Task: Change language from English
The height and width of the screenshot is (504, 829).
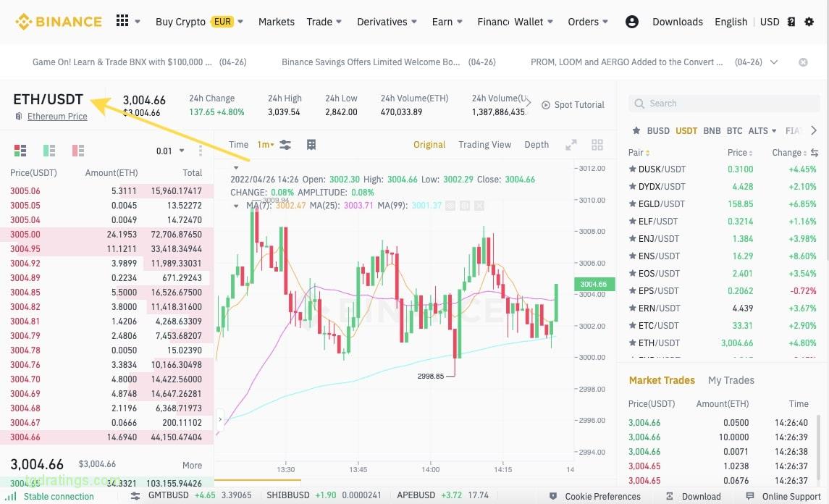Action: [x=731, y=22]
